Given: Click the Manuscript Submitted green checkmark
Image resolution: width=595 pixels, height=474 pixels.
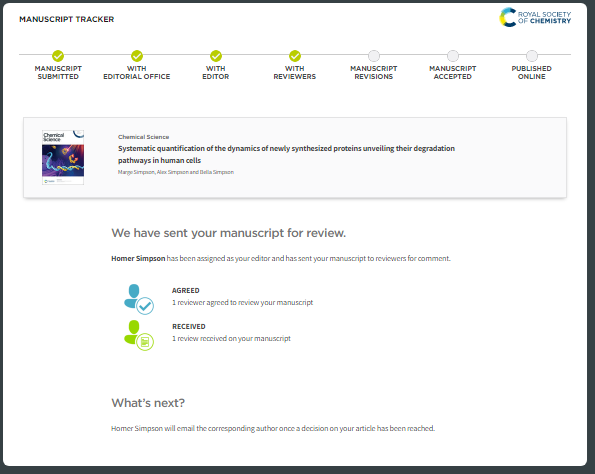Looking at the screenshot, I should click(58, 56).
